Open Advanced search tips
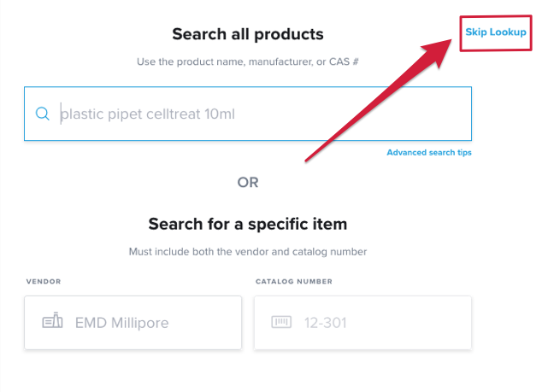This screenshot has height=392, width=548. [x=429, y=153]
